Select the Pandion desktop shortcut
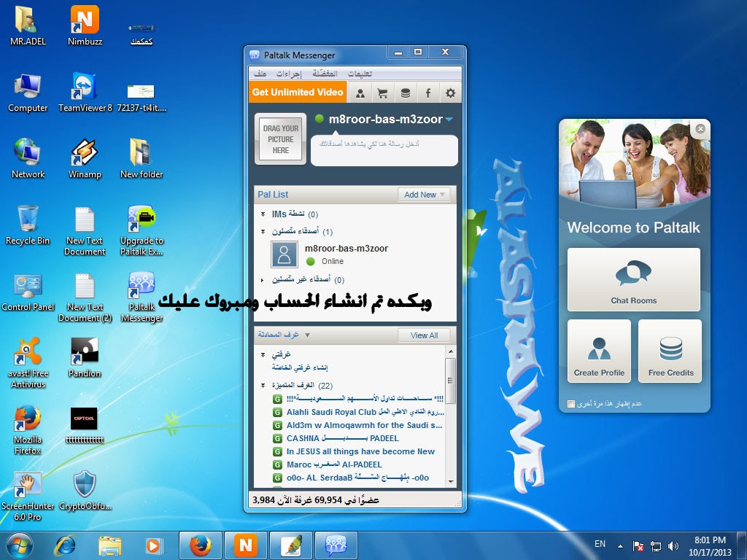This screenshot has height=560, width=747. click(85, 357)
